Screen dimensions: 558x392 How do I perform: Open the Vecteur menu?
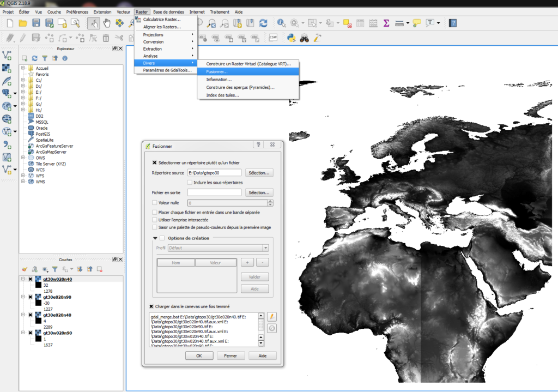[x=124, y=12]
